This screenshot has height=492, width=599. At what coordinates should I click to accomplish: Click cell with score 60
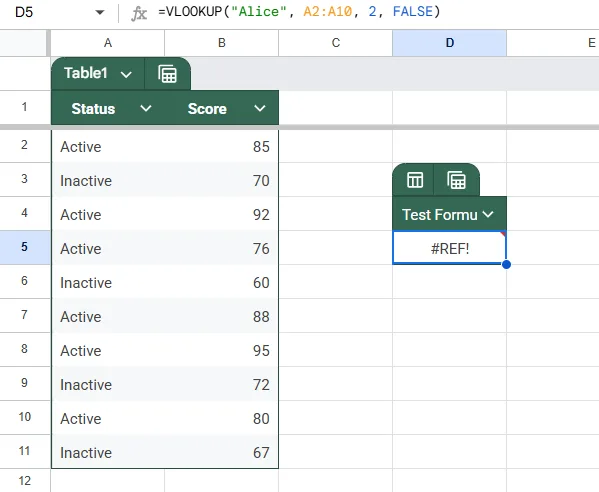click(x=222, y=282)
